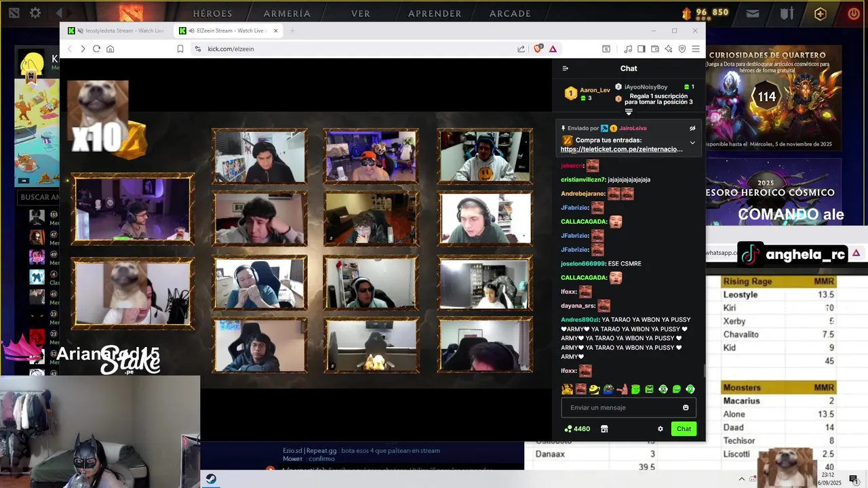
Task: Open the music note playlist icon
Action: point(628,49)
